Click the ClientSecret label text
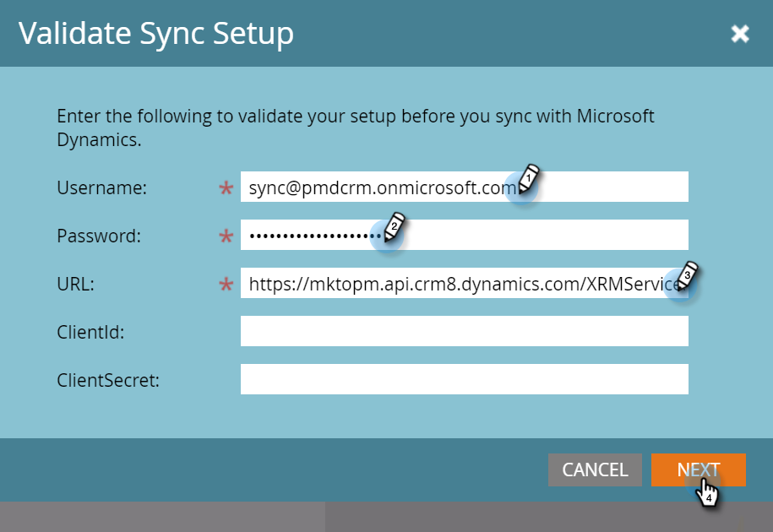Viewport: 773px width, 532px height. click(x=108, y=381)
